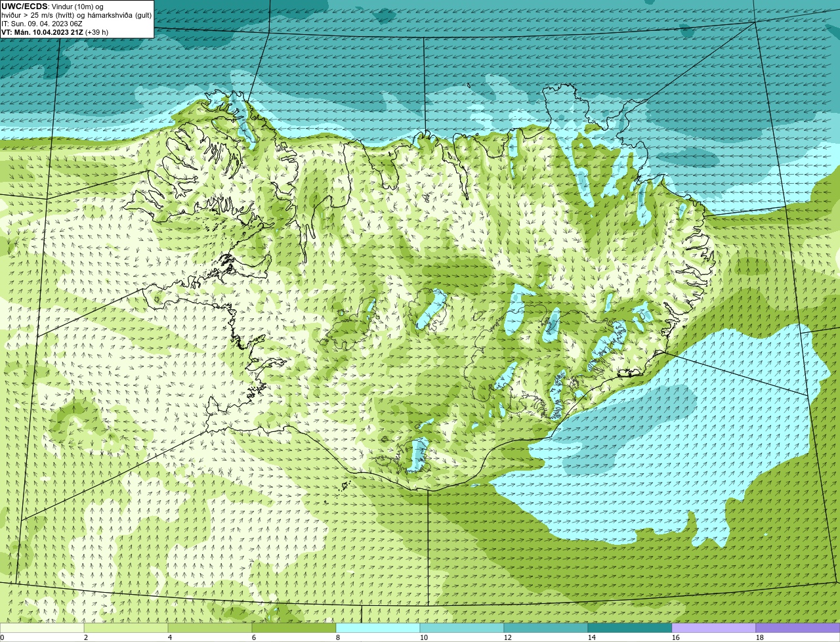840x642 pixels.
Task: Click the '16' label on the wind scale
Action: (676, 637)
